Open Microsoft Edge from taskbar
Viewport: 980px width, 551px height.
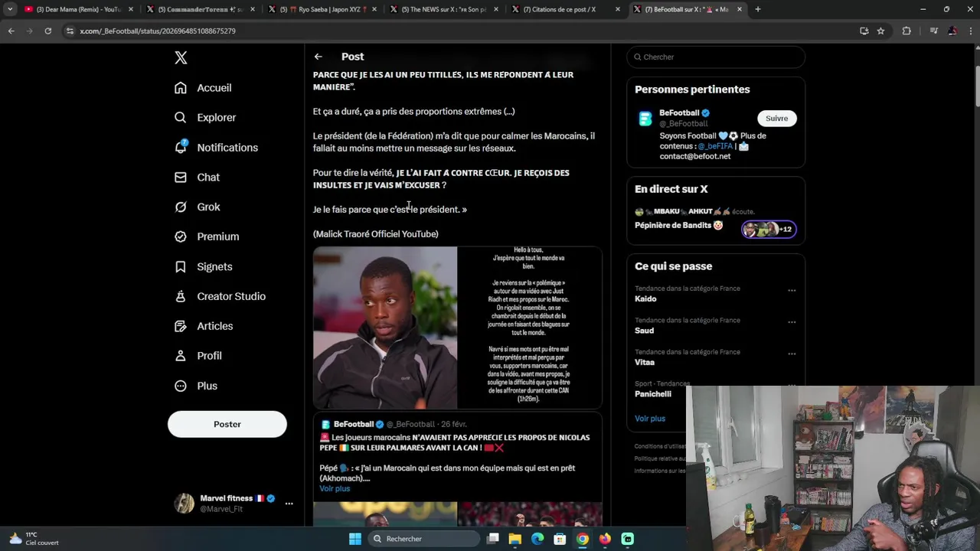coord(537,539)
